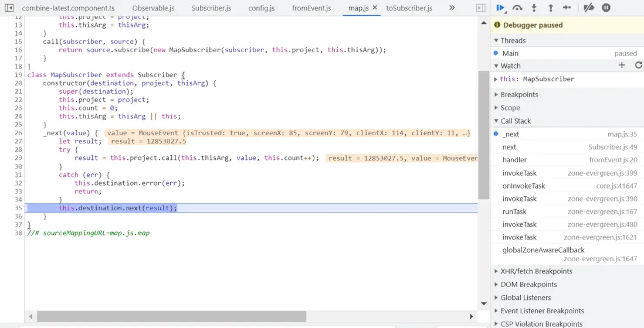The width and height of the screenshot is (644, 328).
Task: Expand the Breakpoints section
Action: (518, 94)
